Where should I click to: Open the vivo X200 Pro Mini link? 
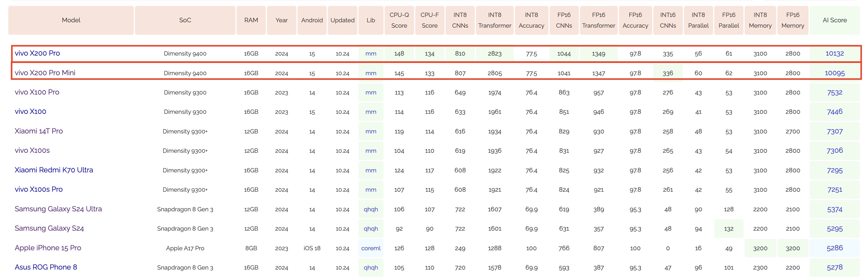[45, 73]
